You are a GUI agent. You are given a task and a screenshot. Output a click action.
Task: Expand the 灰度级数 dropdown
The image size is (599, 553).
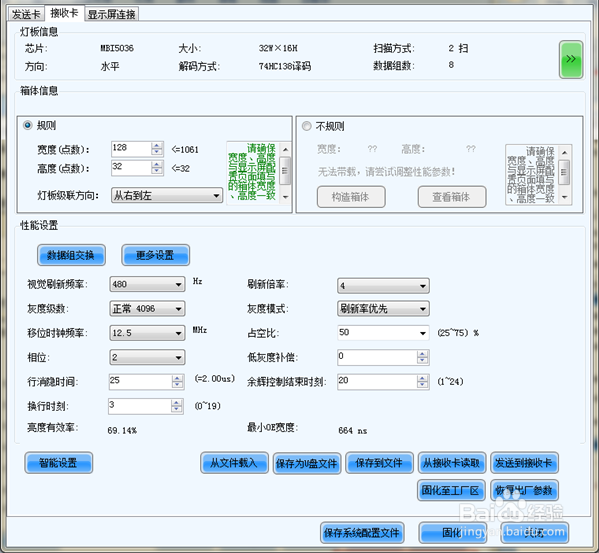(x=147, y=309)
